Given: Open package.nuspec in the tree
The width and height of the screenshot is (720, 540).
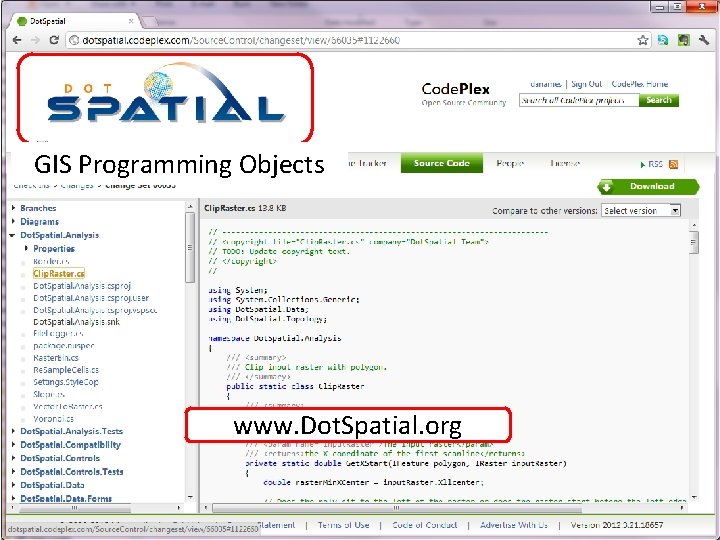Looking at the screenshot, I should [x=63, y=346].
